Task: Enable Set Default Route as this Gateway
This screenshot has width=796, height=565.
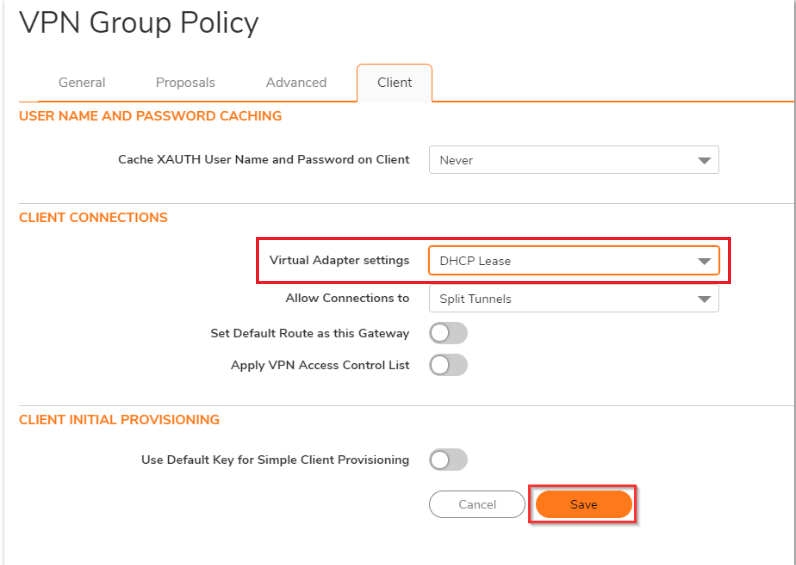Action: (448, 333)
